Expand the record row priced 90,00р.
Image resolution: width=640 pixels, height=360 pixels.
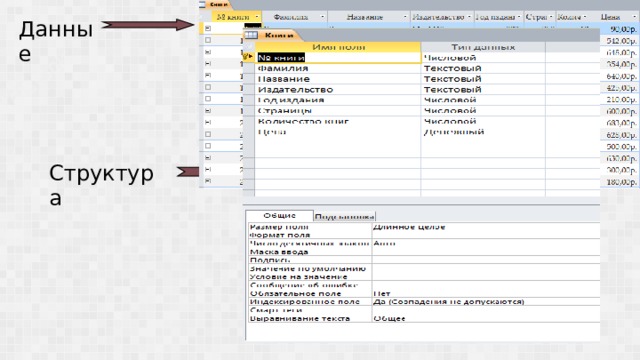point(208,28)
